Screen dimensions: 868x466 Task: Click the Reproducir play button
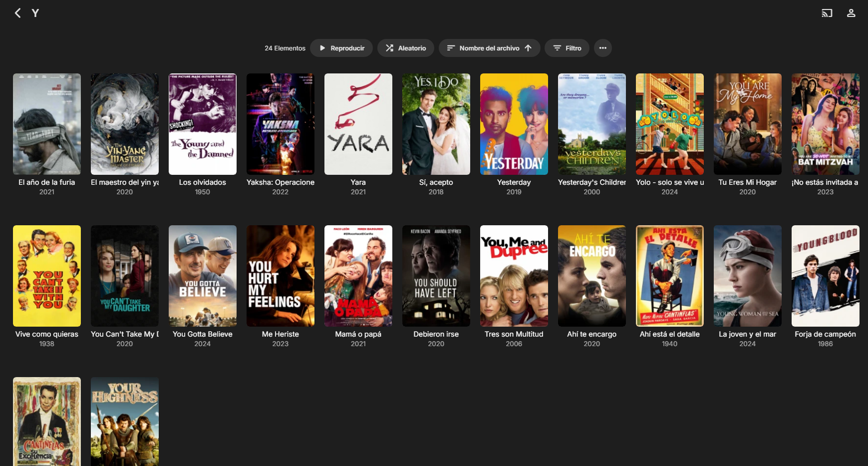click(x=341, y=48)
